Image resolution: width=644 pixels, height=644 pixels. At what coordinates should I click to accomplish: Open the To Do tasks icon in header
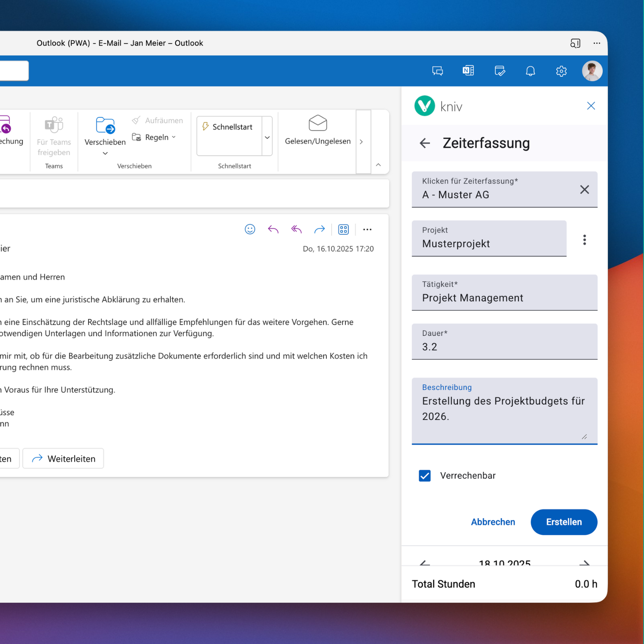coord(499,71)
